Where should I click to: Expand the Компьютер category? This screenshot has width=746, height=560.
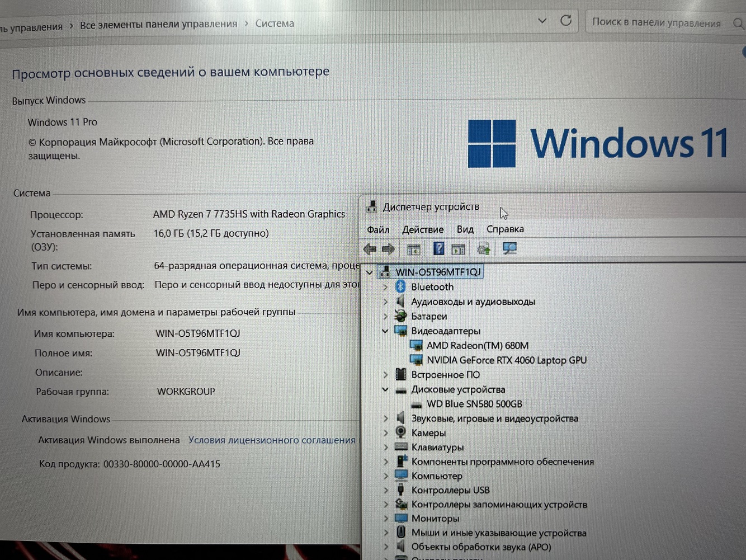pyautogui.click(x=386, y=476)
